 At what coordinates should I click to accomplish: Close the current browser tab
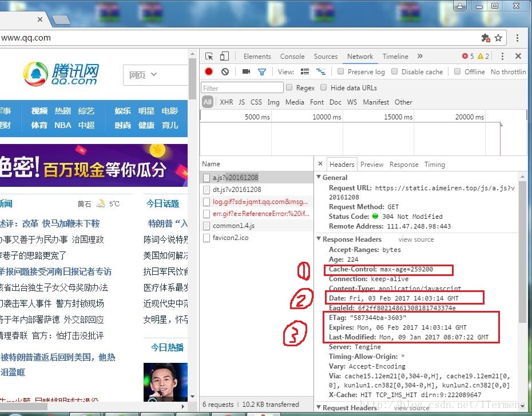40,19
